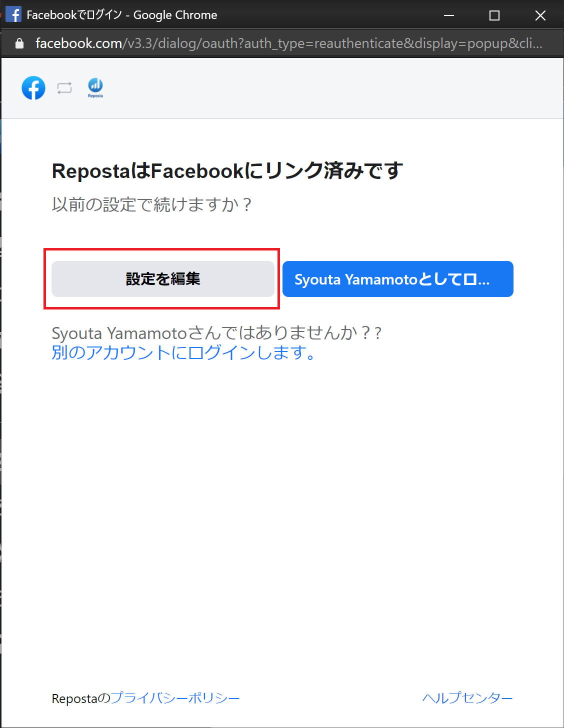Click the exchange arrows icon between logos
Viewport: 564px width, 728px height.
click(x=64, y=88)
